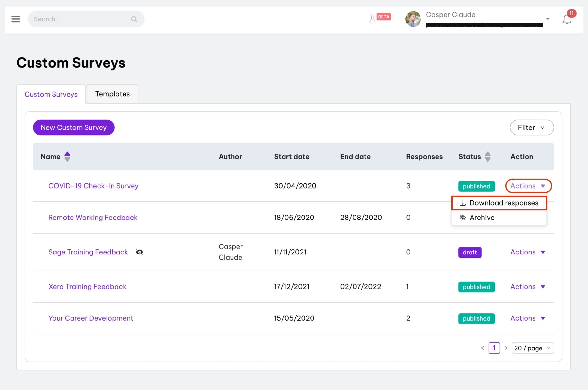Expand Actions for Sage Training Feedback

tap(528, 252)
